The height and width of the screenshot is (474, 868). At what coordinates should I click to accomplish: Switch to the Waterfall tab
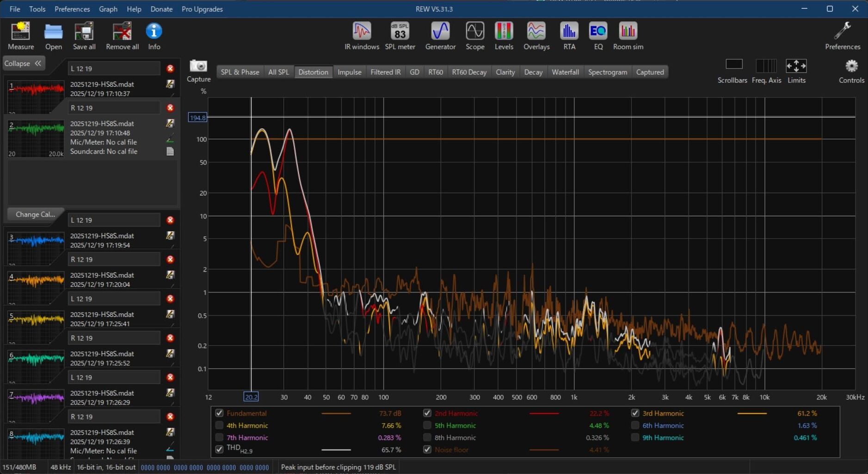point(565,72)
